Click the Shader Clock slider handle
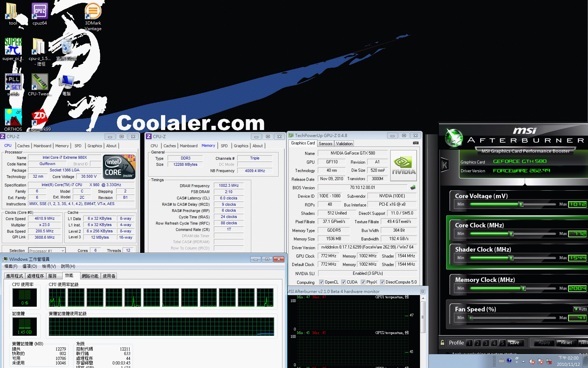Viewport: 588px width, 368px height. pyautogui.click(x=511, y=258)
